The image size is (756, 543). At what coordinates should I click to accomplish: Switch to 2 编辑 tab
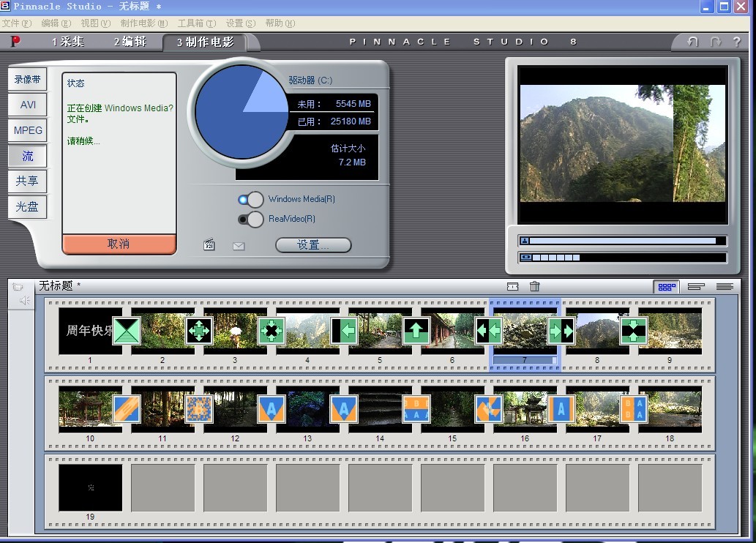pyautogui.click(x=130, y=42)
